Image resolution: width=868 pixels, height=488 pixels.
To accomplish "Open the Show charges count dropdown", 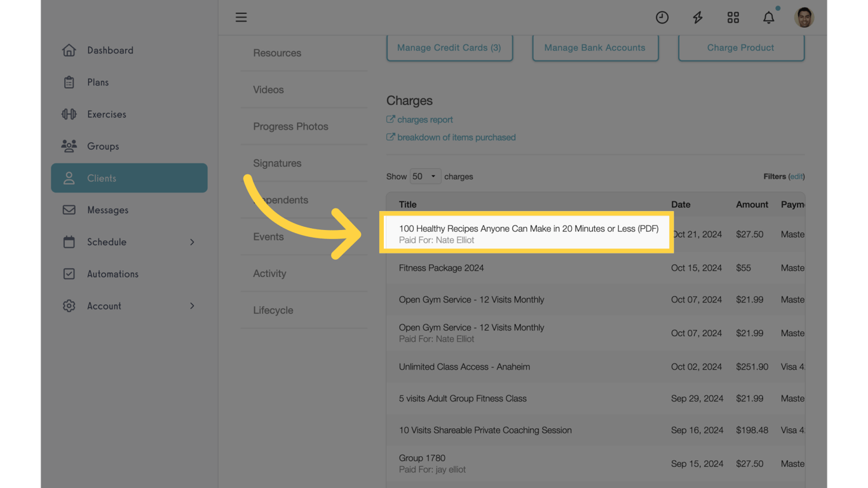I will (x=425, y=177).
